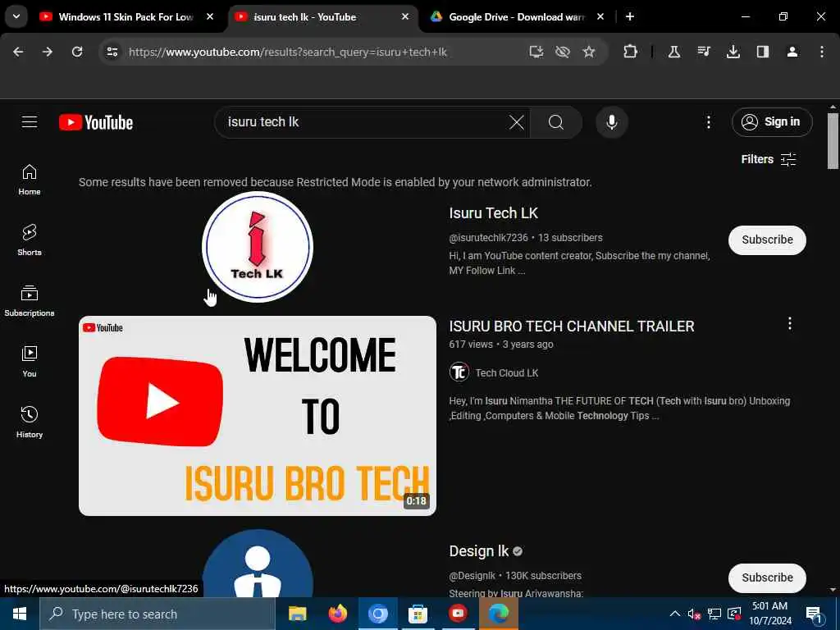Run search with the magnifier button
840x630 pixels.
click(556, 122)
